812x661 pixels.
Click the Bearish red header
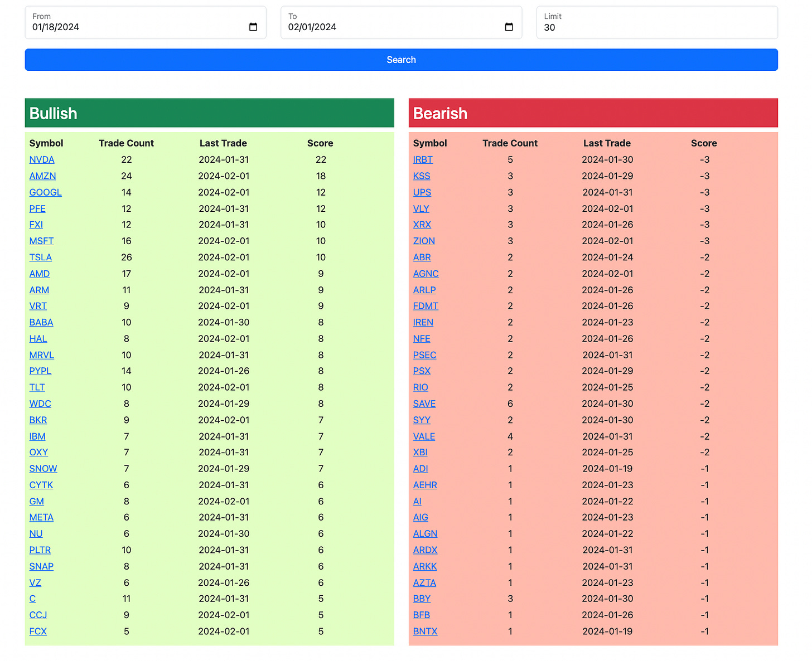coord(593,113)
